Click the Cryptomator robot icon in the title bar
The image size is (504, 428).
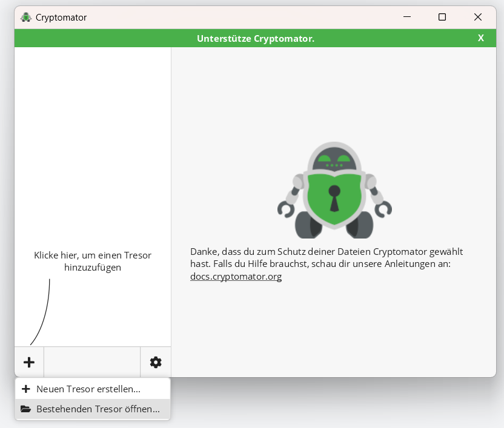pos(25,17)
